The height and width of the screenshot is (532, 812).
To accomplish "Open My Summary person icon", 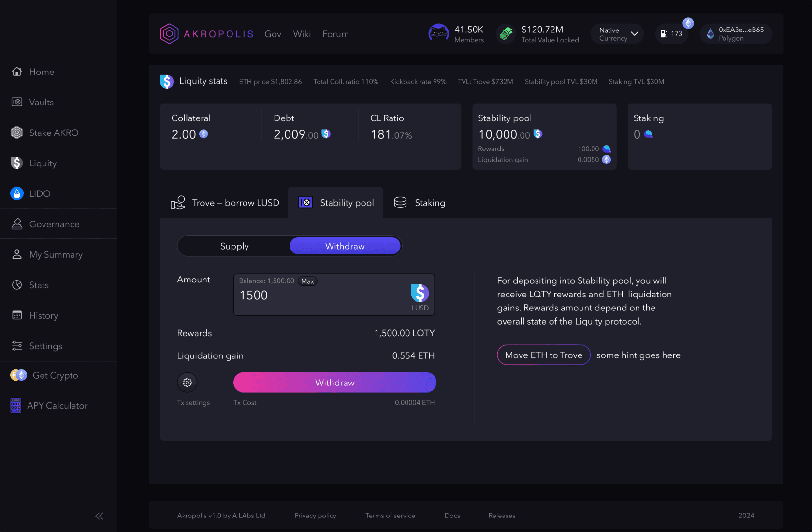I will [x=17, y=254].
